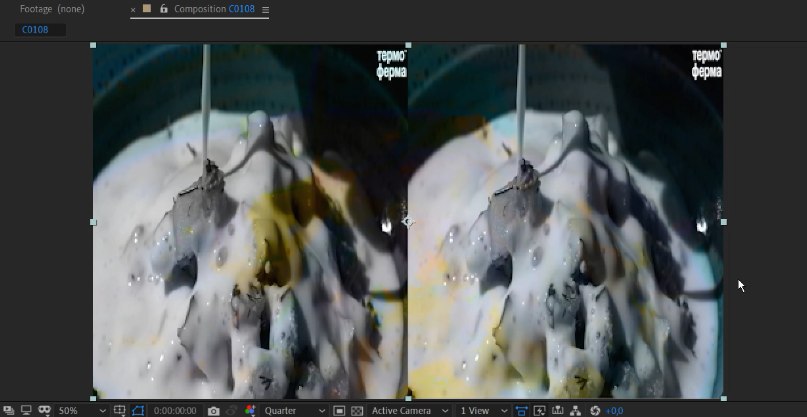Viewport: 807px width, 417px height.
Task: Open the Mask and Shape Path Visibility goggles icon
Action: 45,410
